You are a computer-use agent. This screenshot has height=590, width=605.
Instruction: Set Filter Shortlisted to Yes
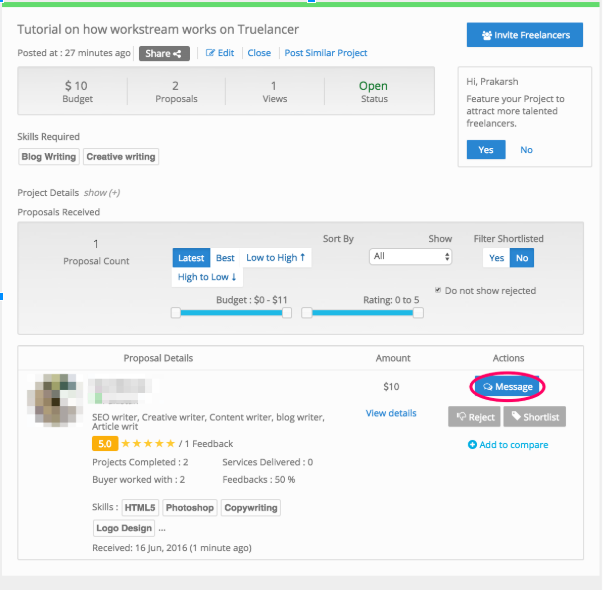498,259
